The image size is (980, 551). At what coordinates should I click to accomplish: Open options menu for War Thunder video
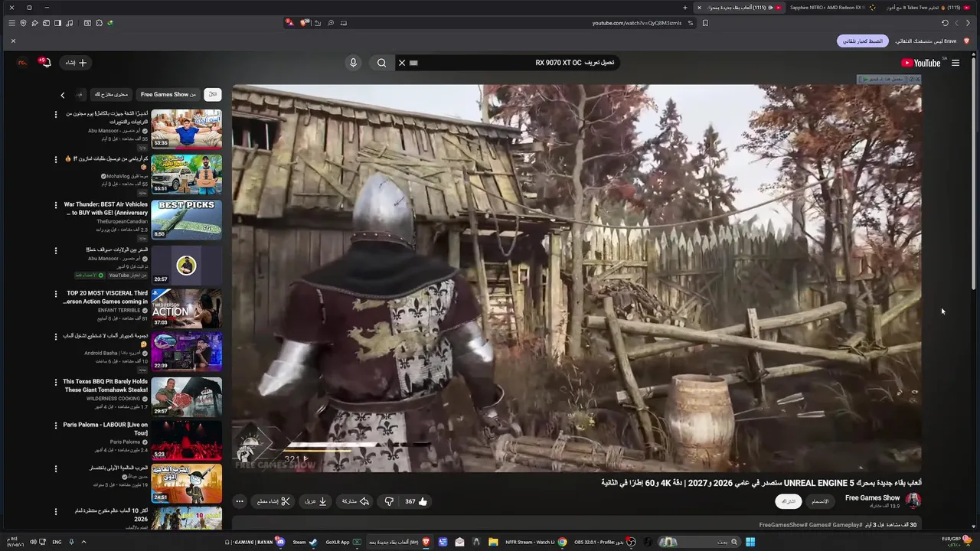point(55,205)
